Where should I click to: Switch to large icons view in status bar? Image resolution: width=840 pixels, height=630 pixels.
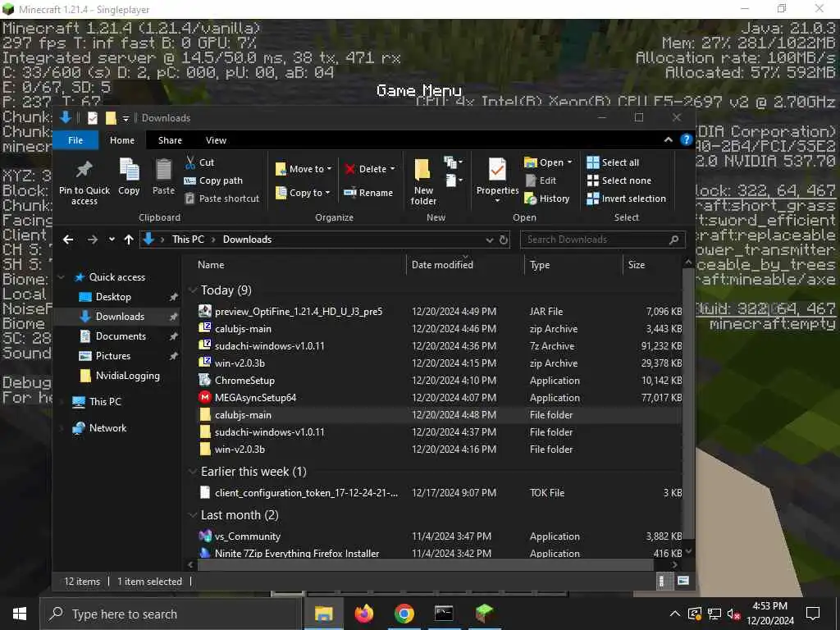point(683,581)
